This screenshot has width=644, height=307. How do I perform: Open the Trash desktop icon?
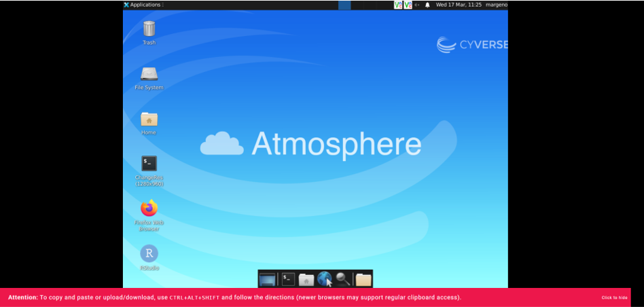coord(149,29)
